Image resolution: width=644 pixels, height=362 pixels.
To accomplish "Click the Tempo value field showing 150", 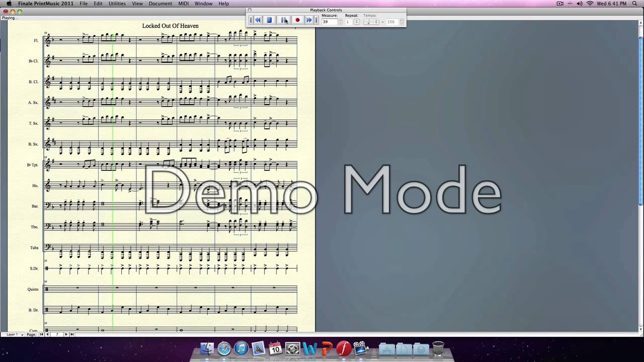I will point(392,22).
